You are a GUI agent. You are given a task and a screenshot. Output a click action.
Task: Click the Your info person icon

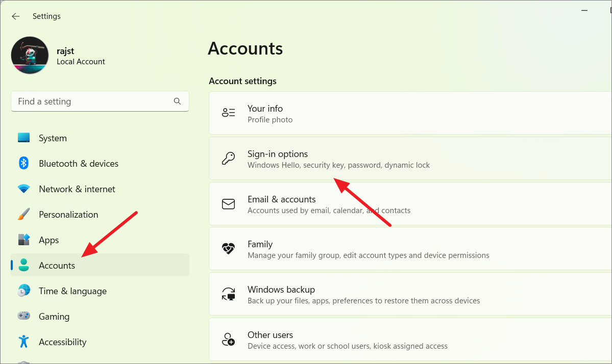[x=228, y=113]
